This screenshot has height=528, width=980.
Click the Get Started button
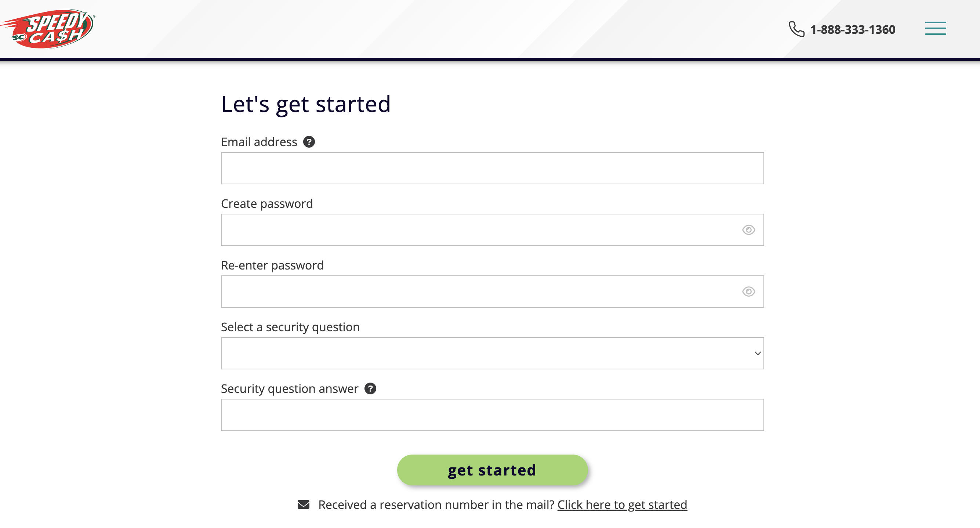point(493,470)
